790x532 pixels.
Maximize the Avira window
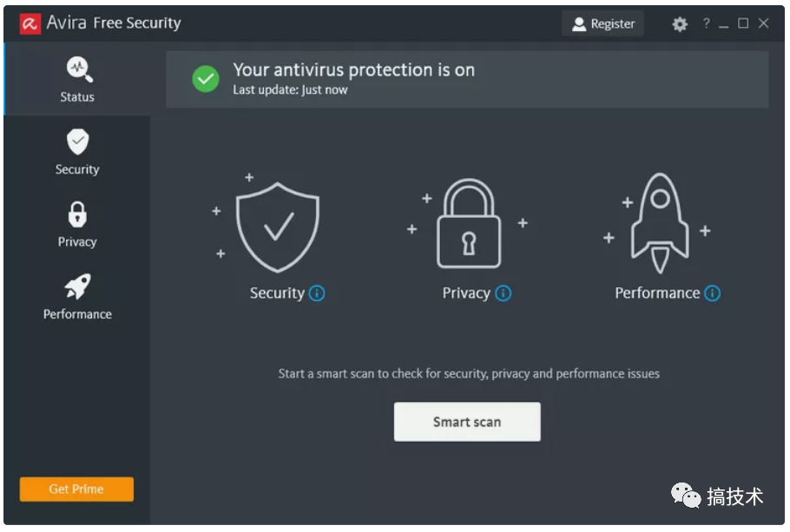743,23
